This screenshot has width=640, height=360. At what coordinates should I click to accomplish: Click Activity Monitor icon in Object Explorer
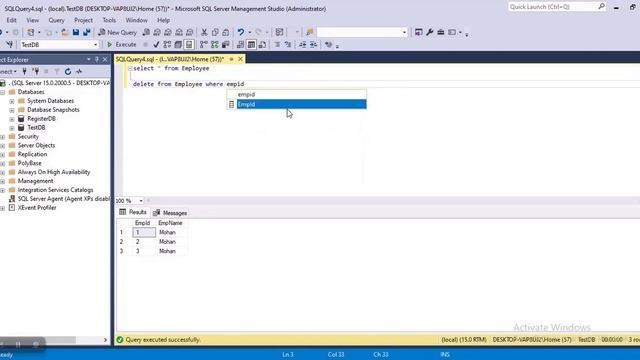[x=79, y=71]
